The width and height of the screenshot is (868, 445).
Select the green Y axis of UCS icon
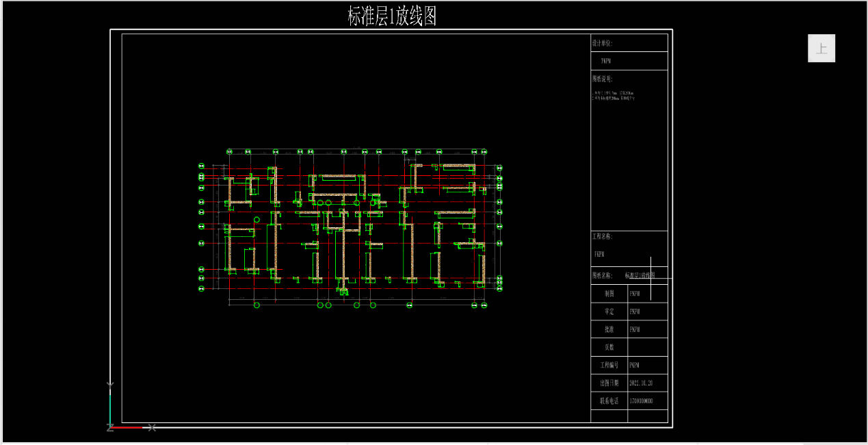tap(110, 407)
